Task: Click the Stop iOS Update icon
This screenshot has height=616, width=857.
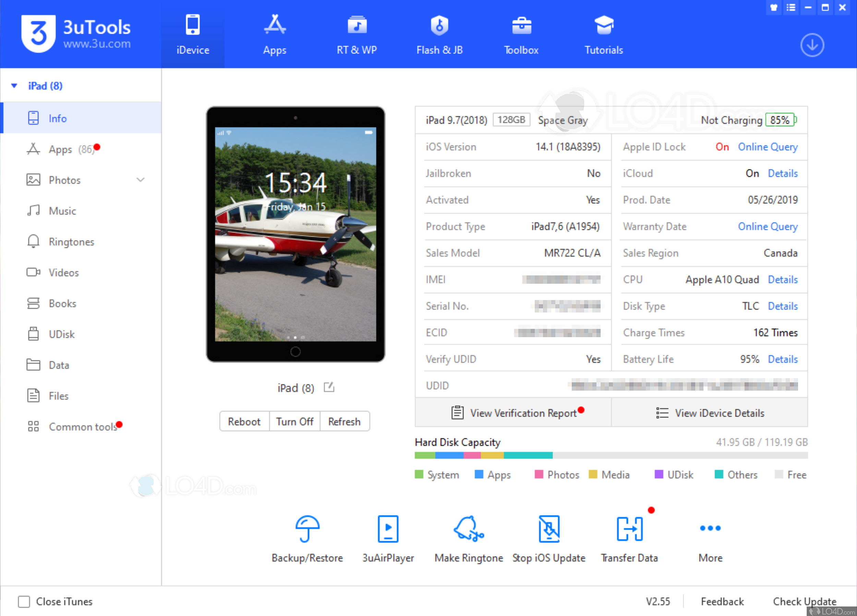Action: tap(549, 529)
